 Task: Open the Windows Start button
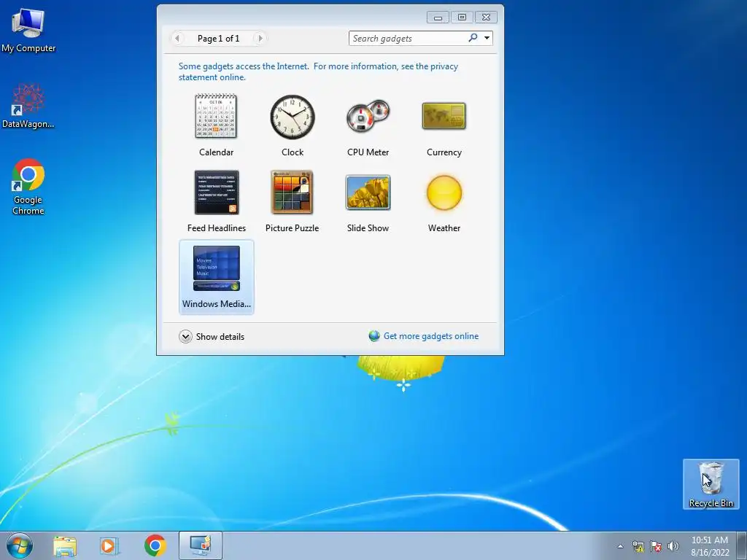20,545
